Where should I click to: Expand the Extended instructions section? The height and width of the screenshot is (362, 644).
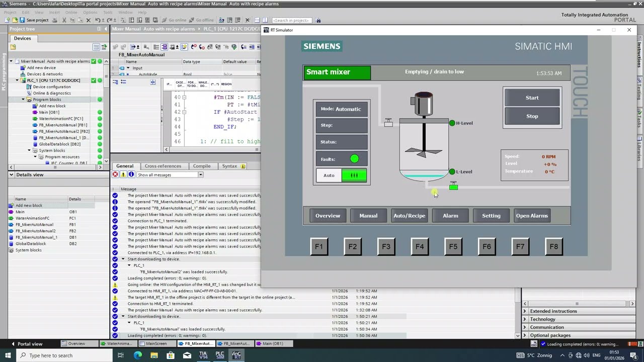pyautogui.click(x=525, y=311)
